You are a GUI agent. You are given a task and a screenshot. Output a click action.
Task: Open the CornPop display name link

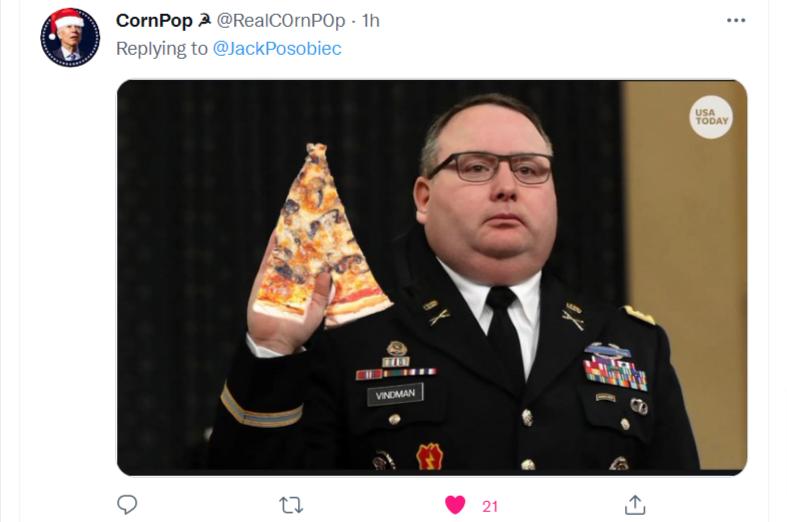click(x=154, y=21)
